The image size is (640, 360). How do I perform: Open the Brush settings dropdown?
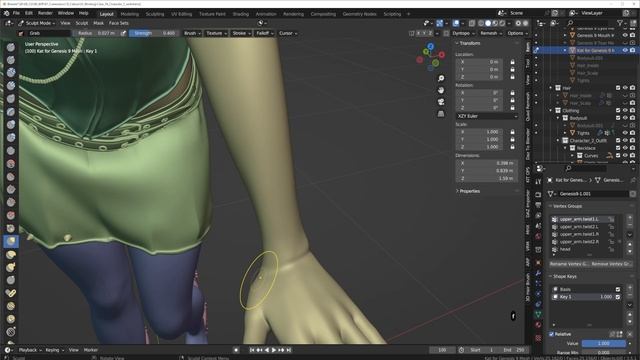[x=192, y=33]
